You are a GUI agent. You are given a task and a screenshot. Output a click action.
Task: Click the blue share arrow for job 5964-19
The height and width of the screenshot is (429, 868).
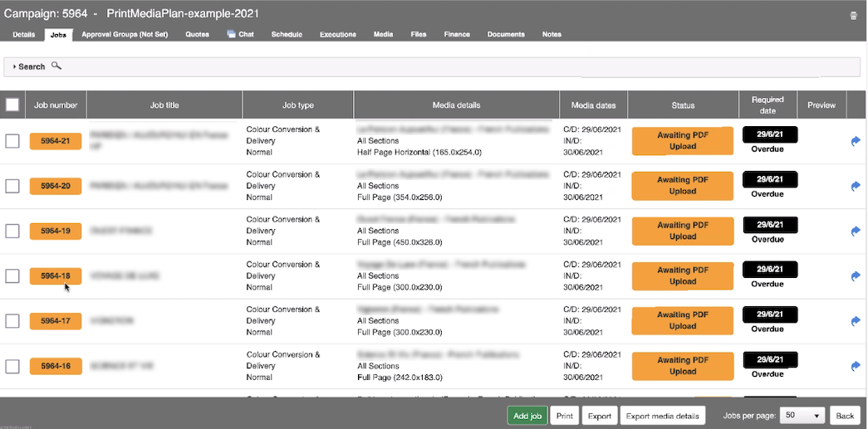click(856, 232)
